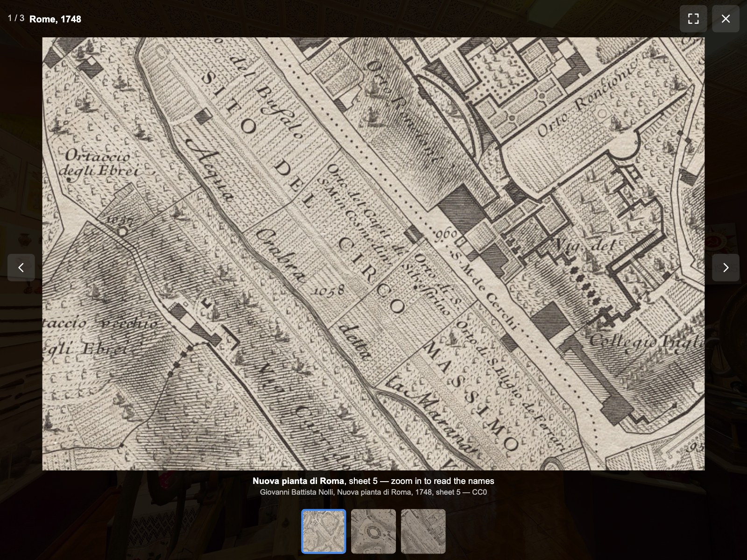Go to the previous image

(x=21, y=267)
